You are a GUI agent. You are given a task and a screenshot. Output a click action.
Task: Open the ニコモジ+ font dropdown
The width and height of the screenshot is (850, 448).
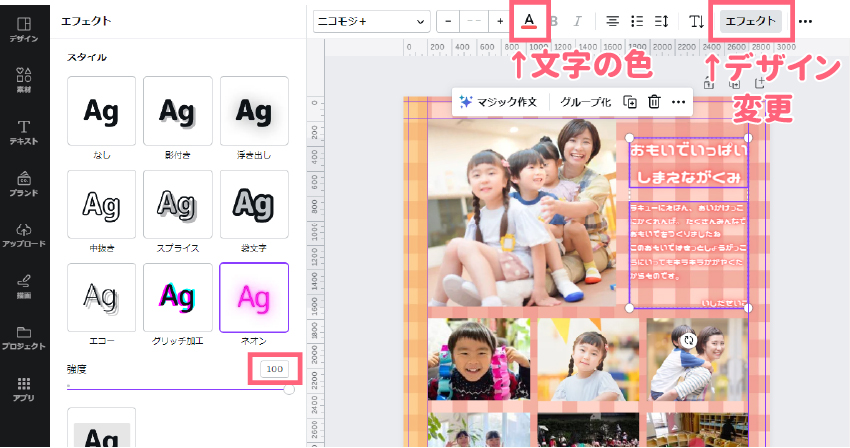[371, 21]
